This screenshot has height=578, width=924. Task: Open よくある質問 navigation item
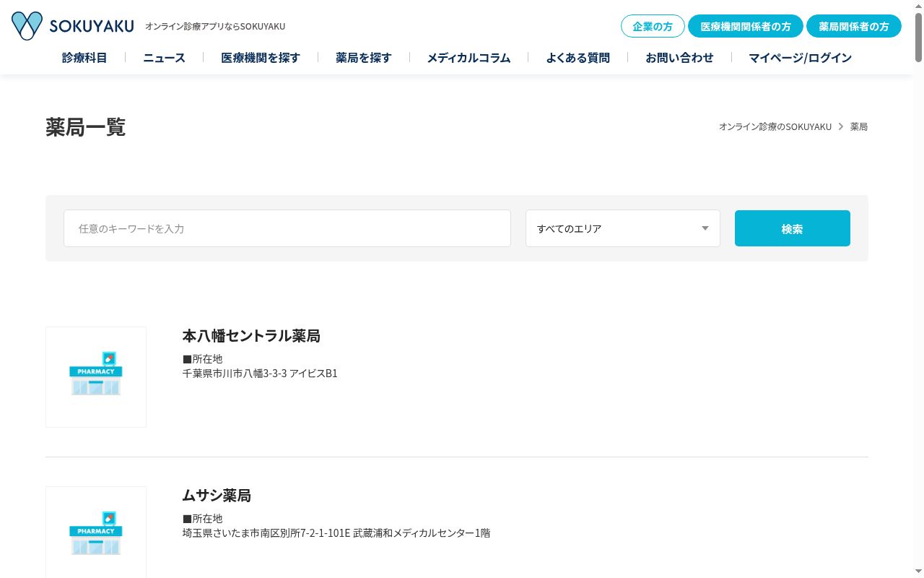tap(577, 58)
